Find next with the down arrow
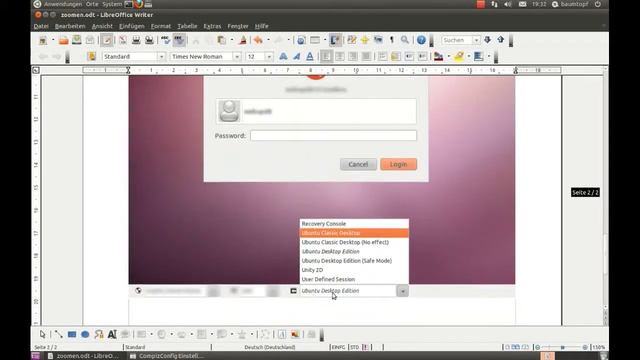The image size is (640, 360). (487, 40)
